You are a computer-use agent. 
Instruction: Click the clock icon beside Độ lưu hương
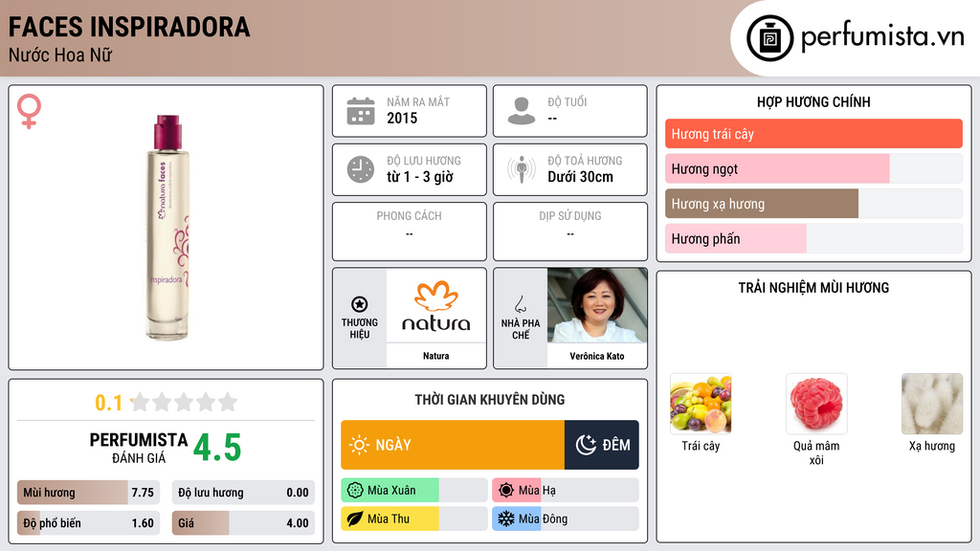(361, 169)
